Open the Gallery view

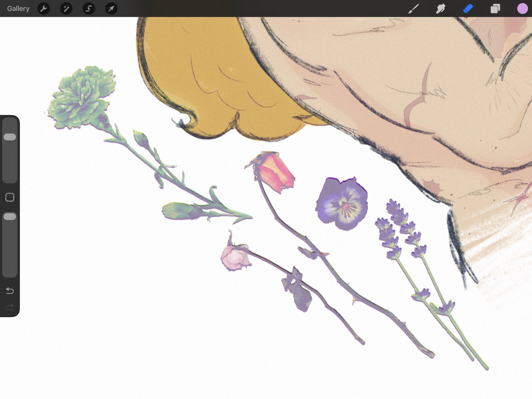18,9
